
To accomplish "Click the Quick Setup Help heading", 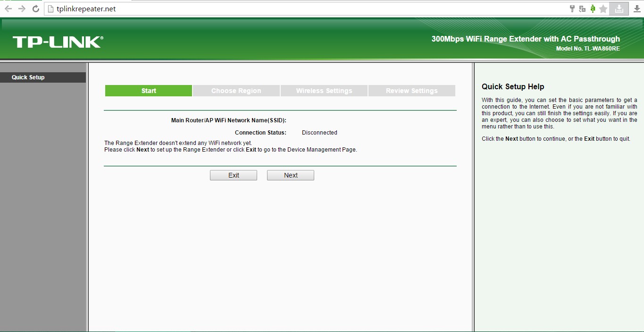I will coord(513,87).
